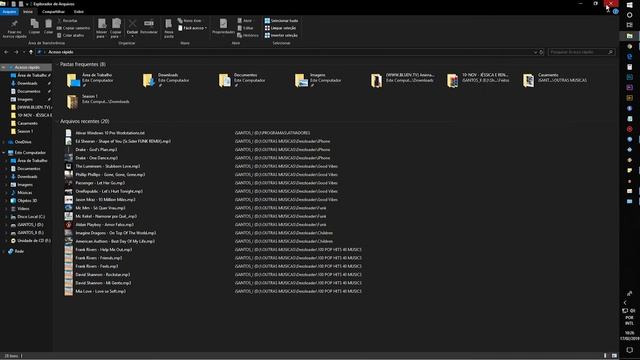
Task: Expand Rede in navigation pane
Action: [4, 251]
